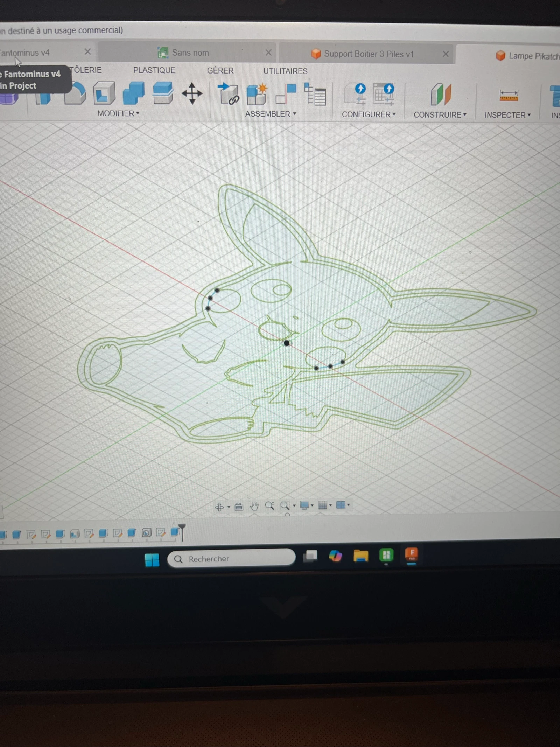The width and height of the screenshot is (560, 747).
Task: Open the Windows Start menu
Action: click(152, 560)
